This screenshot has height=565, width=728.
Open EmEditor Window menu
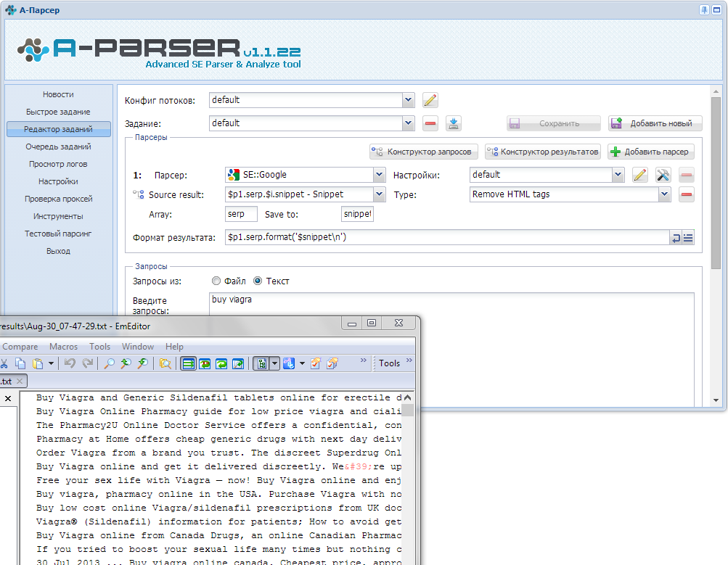coord(138,347)
